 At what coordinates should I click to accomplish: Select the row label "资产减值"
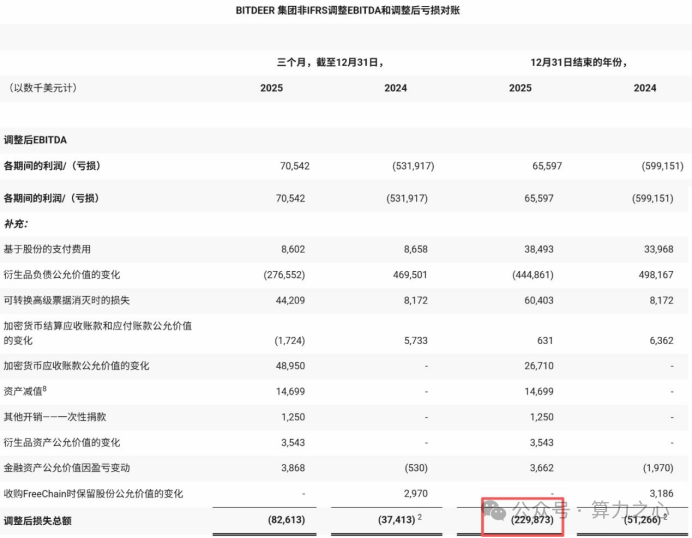[x=25, y=391]
